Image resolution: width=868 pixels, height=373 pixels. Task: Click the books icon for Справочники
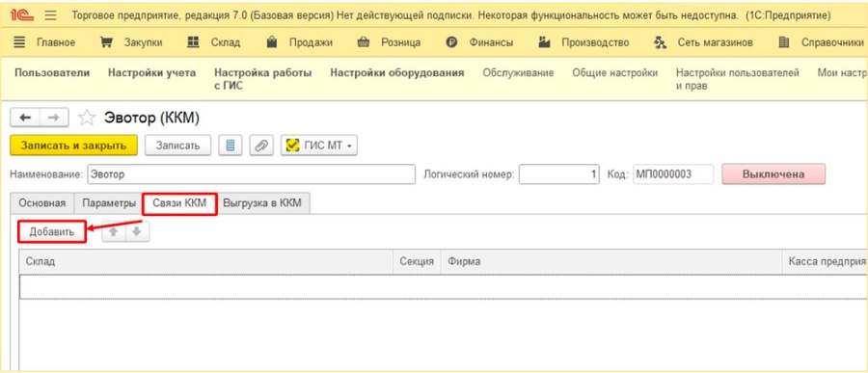coord(784,42)
